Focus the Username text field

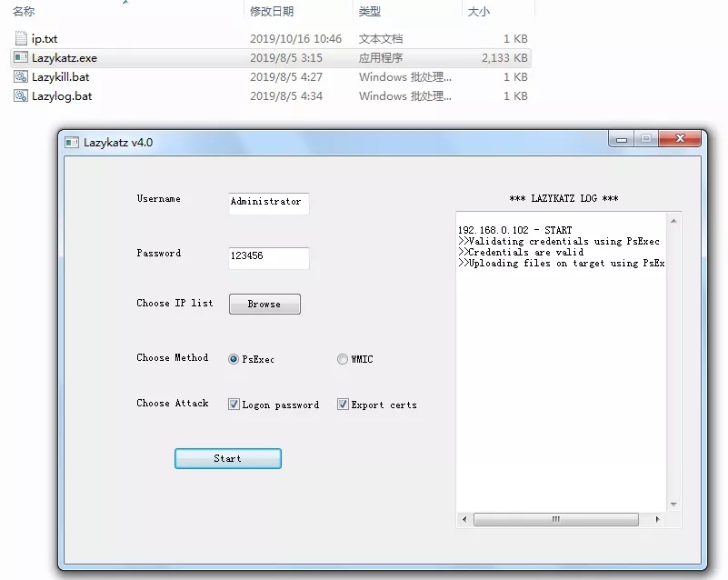click(x=268, y=203)
